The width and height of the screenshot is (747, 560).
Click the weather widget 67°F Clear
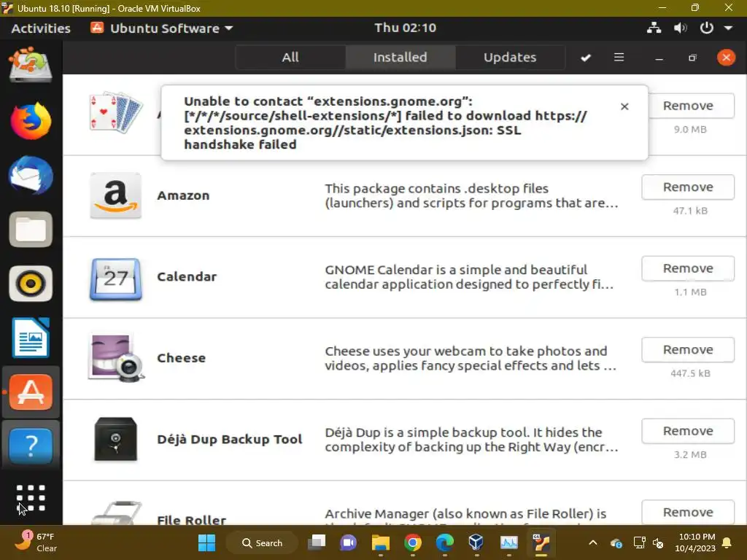(x=34, y=542)
